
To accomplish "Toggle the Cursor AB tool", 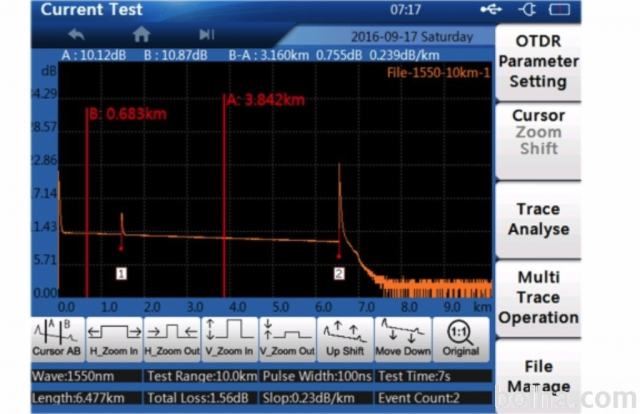I will pyautogui.click(x=57, y=339).
